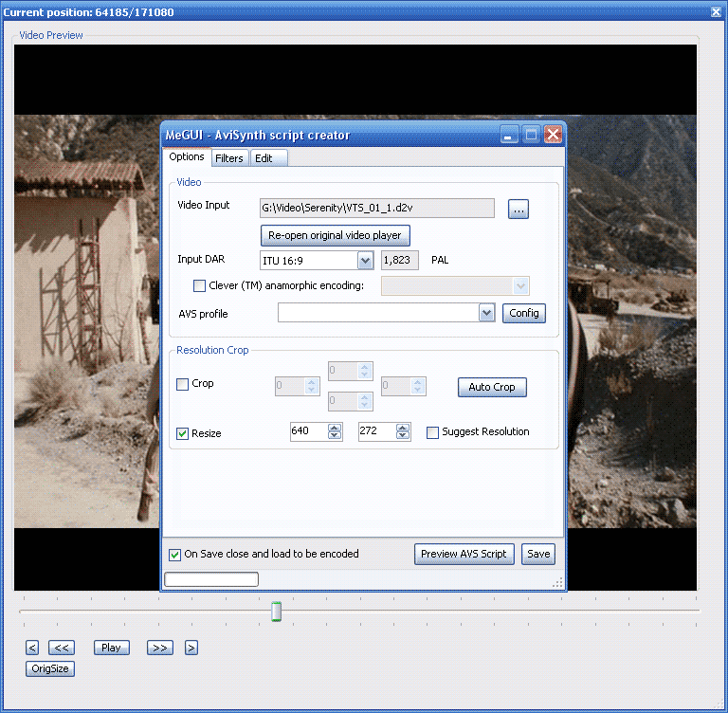Switch to the Filters tab
The image size is (728, 713).
point(229,158)
